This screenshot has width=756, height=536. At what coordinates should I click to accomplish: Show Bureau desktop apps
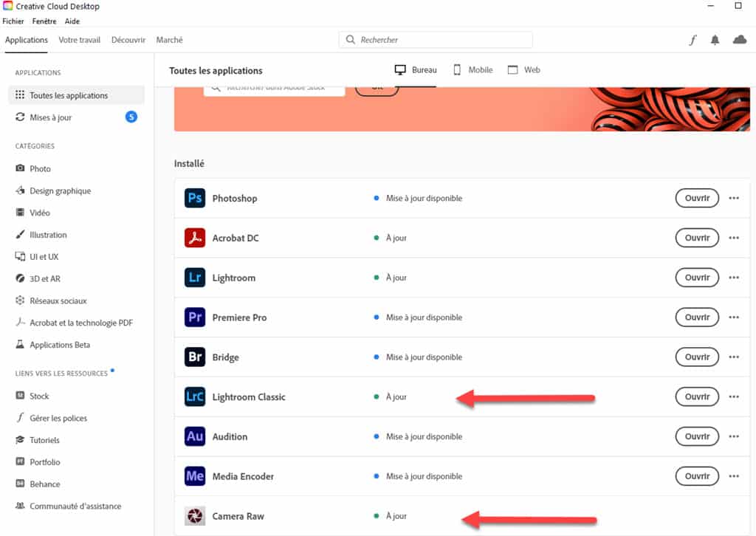416,70
